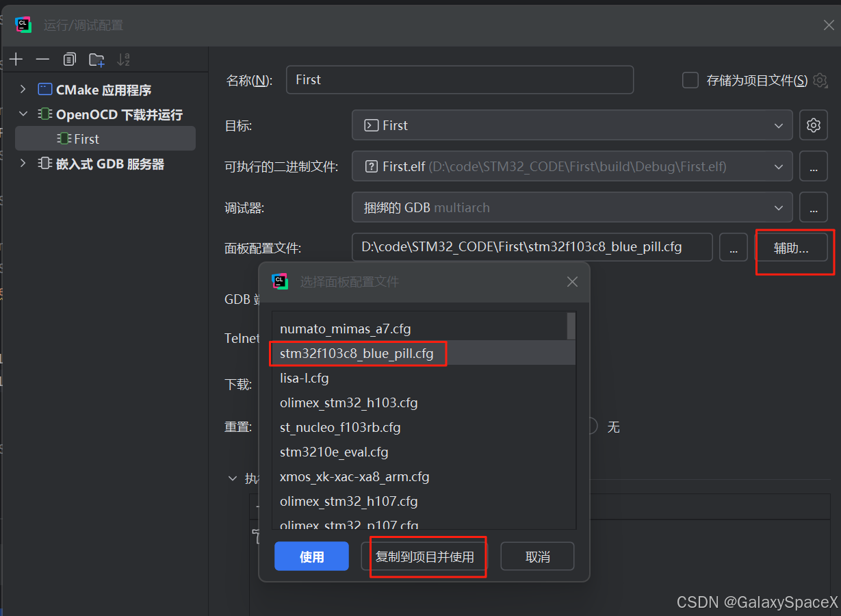This screenshot has width=841, height=616.
Task: Open the gear settings next to 存储为项目文件
Action: pyautogui.click(x=820, y=81)
